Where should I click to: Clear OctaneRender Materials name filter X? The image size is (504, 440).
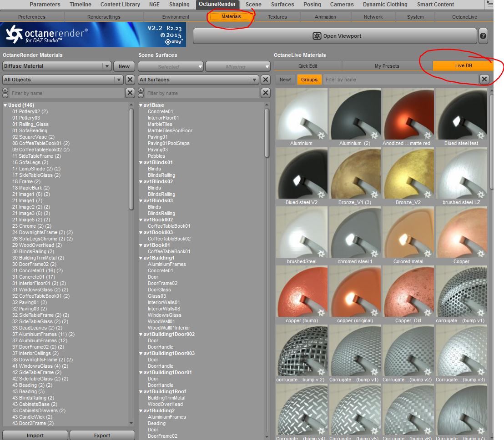point(130,93)
